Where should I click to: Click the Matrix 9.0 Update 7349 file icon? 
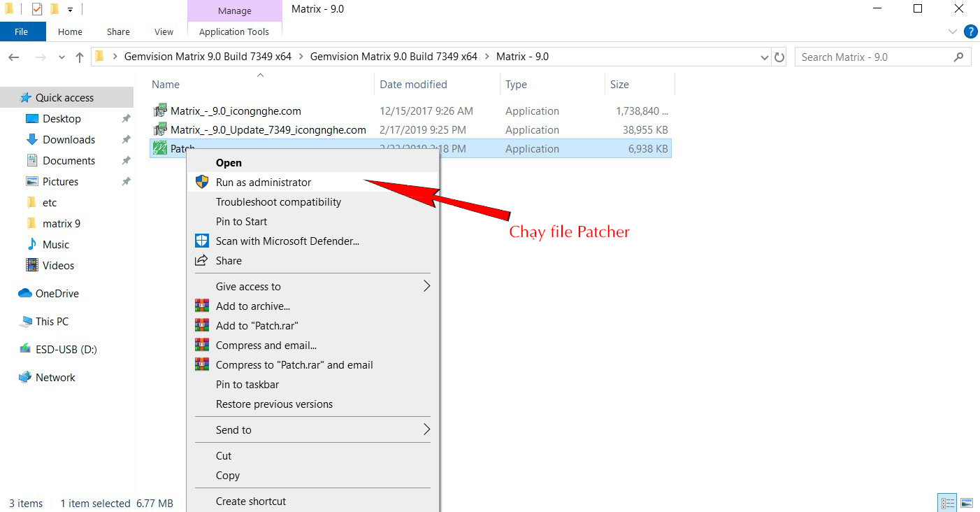click(x=161, y=129)
